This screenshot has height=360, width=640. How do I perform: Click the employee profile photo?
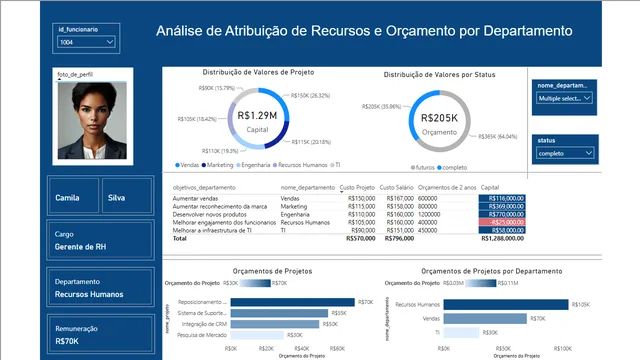click(92, 120)
